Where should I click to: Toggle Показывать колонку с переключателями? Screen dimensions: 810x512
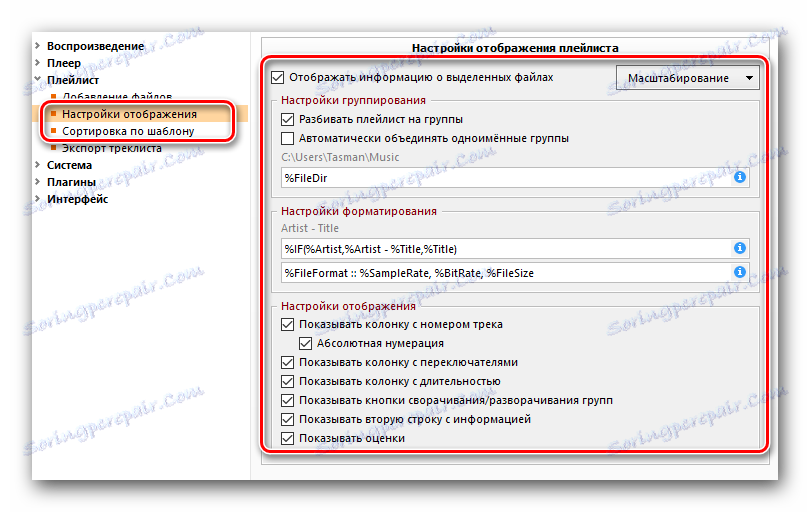click(x=287, y=363)
